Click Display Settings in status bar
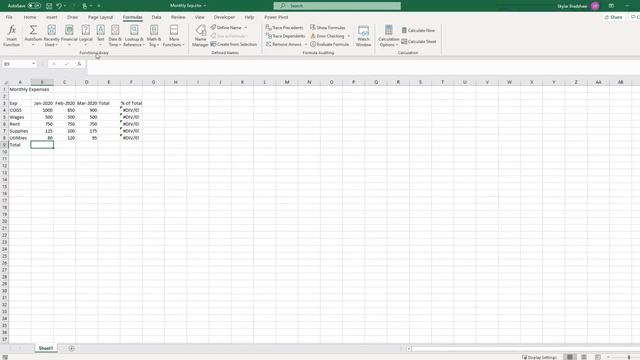640x360 pixels. 539,357
